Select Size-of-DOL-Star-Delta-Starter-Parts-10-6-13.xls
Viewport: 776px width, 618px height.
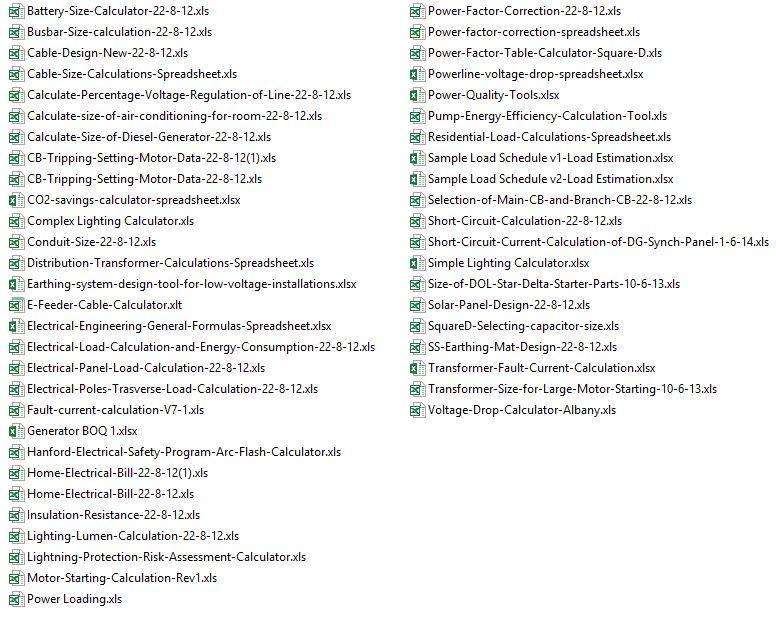pos(554,285)
